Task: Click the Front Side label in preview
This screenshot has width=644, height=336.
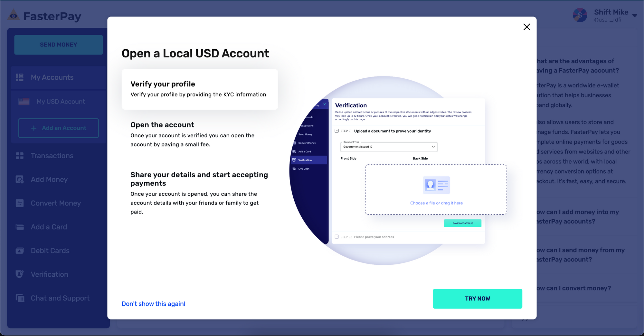Action: [x=348, y=159]
